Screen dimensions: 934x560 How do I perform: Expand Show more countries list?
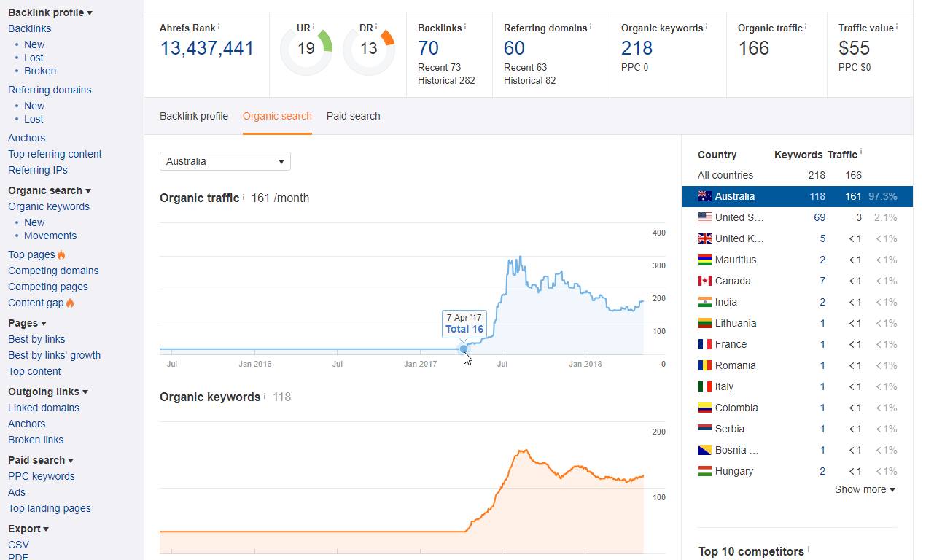(x=865, y=490)
